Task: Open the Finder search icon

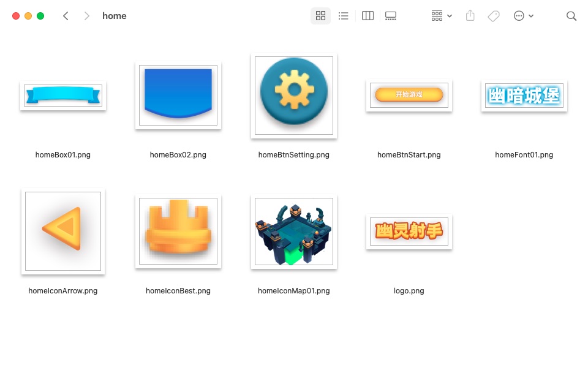Action: click(x=571, y=16)
